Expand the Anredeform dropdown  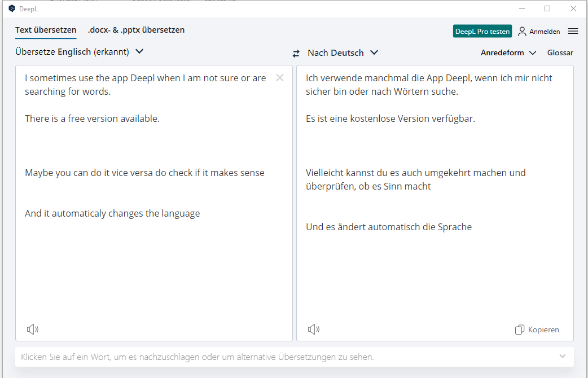point(508,53)
